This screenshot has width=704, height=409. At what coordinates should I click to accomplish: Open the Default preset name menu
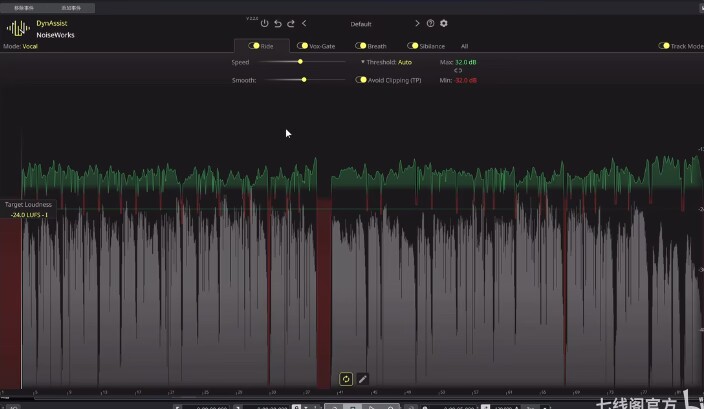[x=361, y=24]
